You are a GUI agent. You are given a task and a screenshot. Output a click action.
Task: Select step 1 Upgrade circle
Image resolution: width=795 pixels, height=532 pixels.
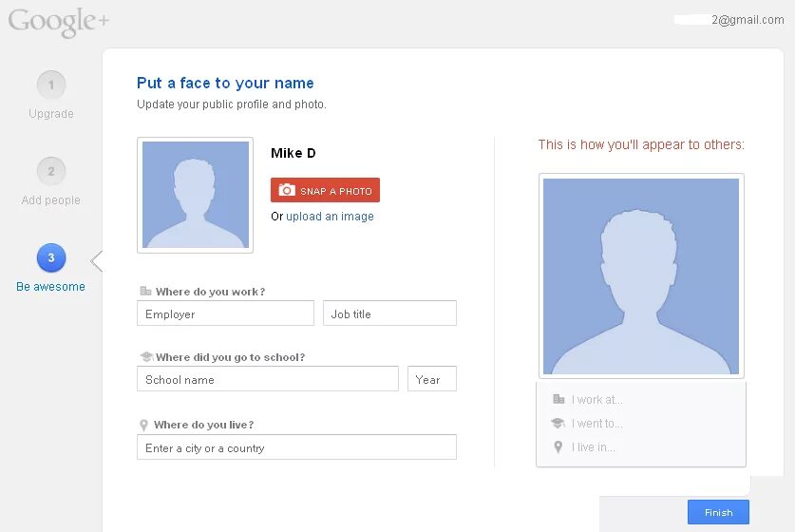pyautogui.click(x=51, y=85)
